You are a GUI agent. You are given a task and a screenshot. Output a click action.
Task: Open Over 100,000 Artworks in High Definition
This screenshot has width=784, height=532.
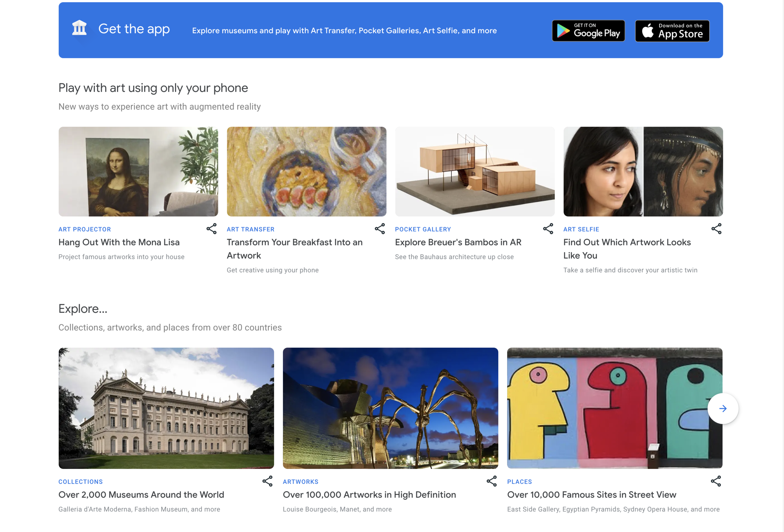369,495
